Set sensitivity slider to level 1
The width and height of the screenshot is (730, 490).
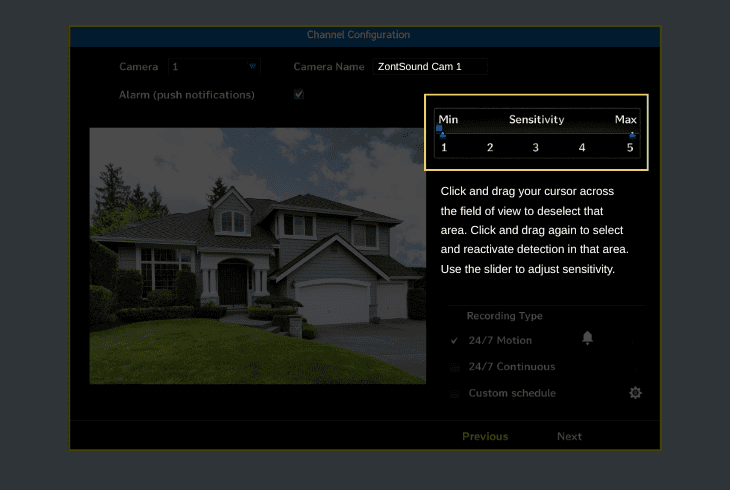tap(444, 147)
